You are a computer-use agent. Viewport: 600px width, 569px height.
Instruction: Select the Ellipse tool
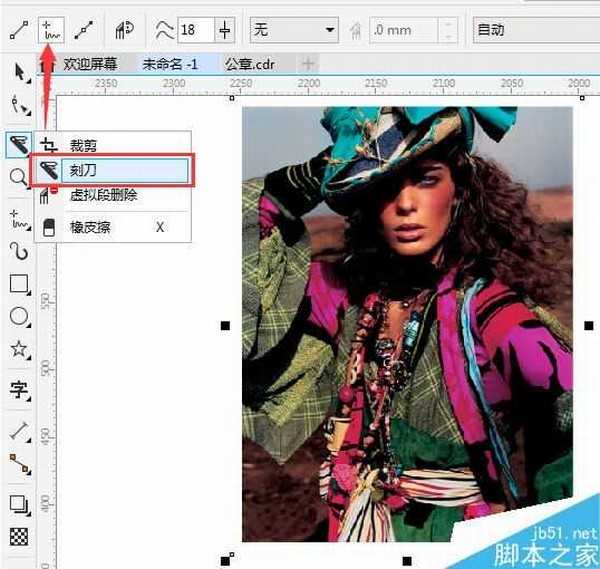[19, 318]
